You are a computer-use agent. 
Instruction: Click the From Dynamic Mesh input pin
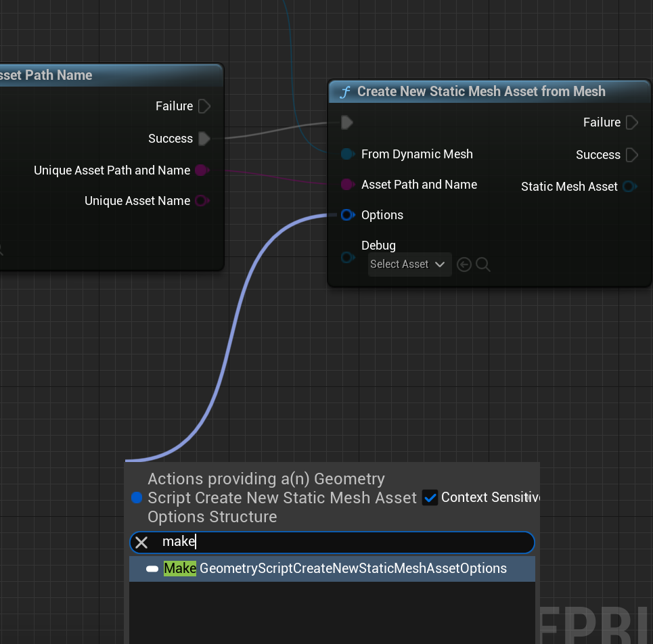(347, 154)
